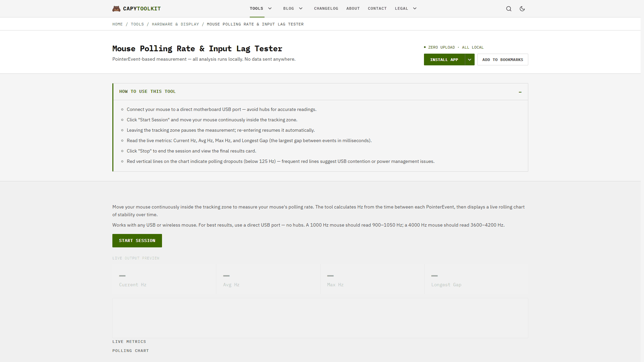This screenshot has width=644, height=362.
Task: Expand the Blog menu chevron
Action: click(301, 8)
